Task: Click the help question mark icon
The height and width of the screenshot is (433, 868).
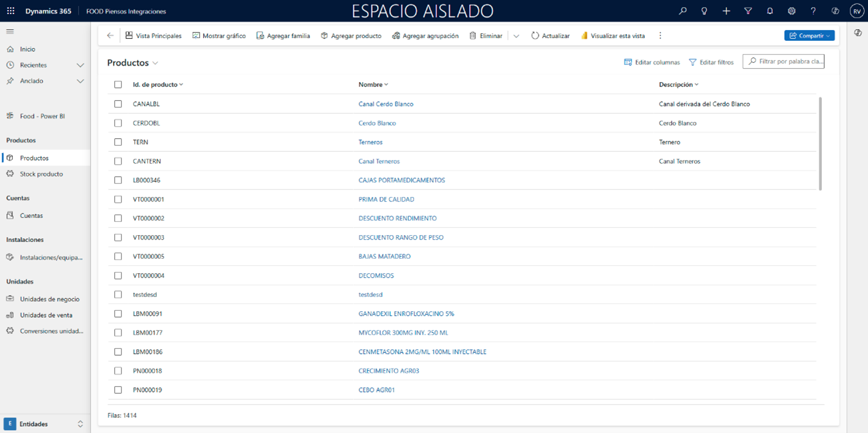Action: [813, 11]
